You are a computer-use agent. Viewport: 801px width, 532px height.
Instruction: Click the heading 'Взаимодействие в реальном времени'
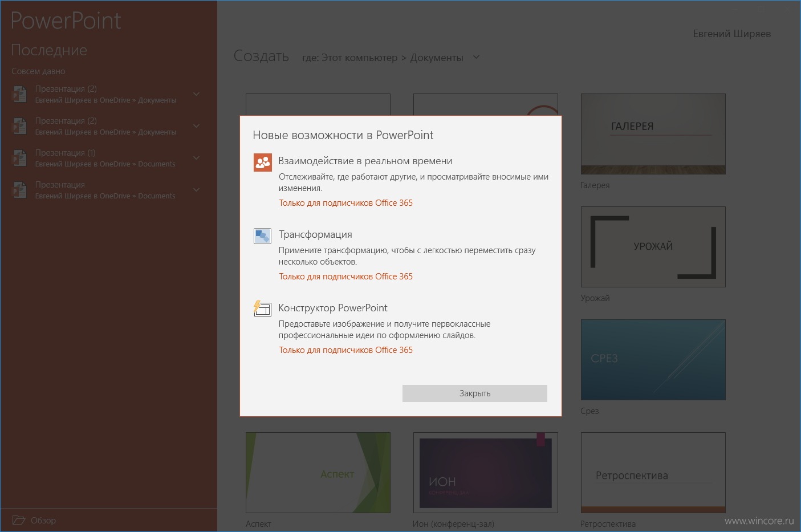(365, 161)
